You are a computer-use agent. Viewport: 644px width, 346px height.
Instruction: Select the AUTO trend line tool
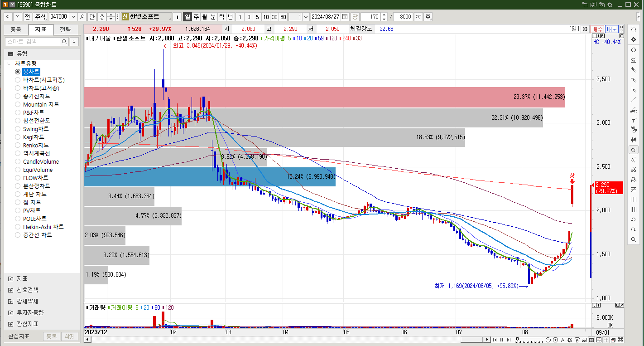coord(634,110)
